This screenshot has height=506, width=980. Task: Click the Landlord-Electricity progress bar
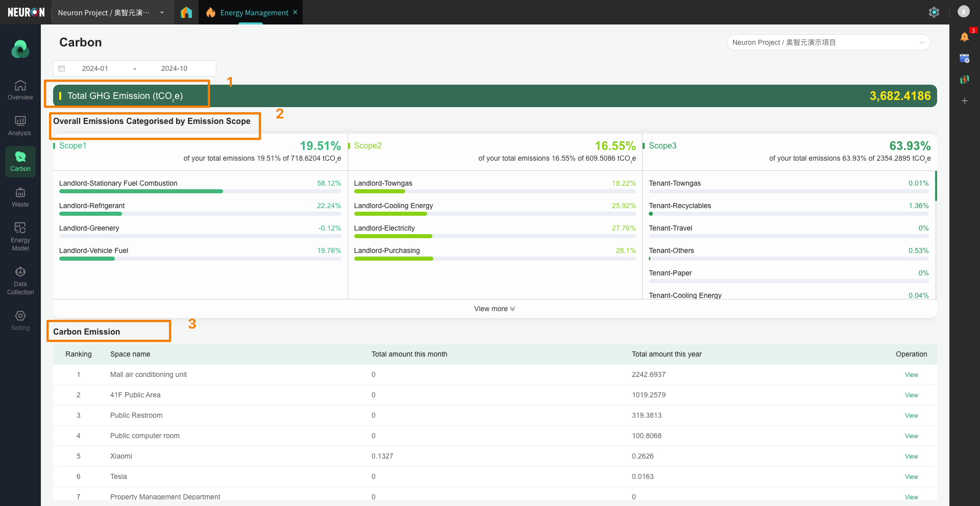(x=495, y=236)
